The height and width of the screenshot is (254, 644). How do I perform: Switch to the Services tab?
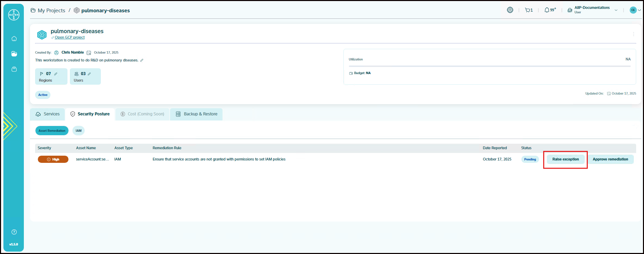click(x=48, y=114)
